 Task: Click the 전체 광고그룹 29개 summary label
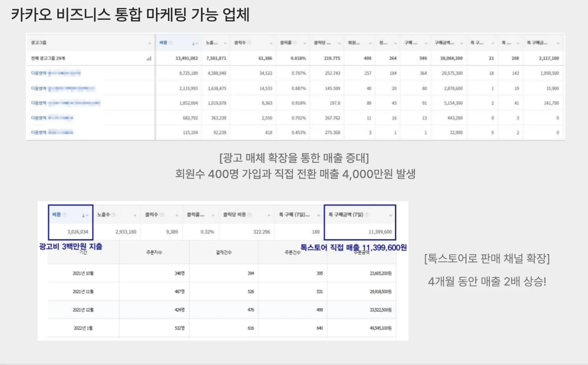click(x=48, y=58)
